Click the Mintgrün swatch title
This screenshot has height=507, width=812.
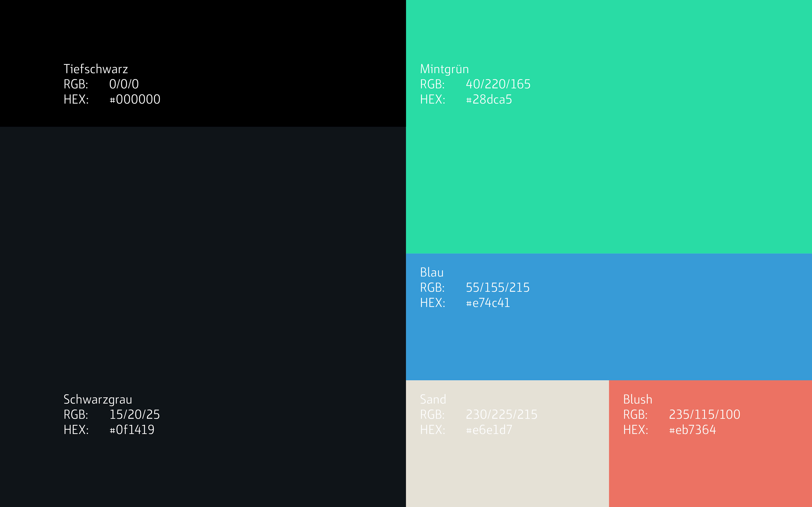(444, 69)
